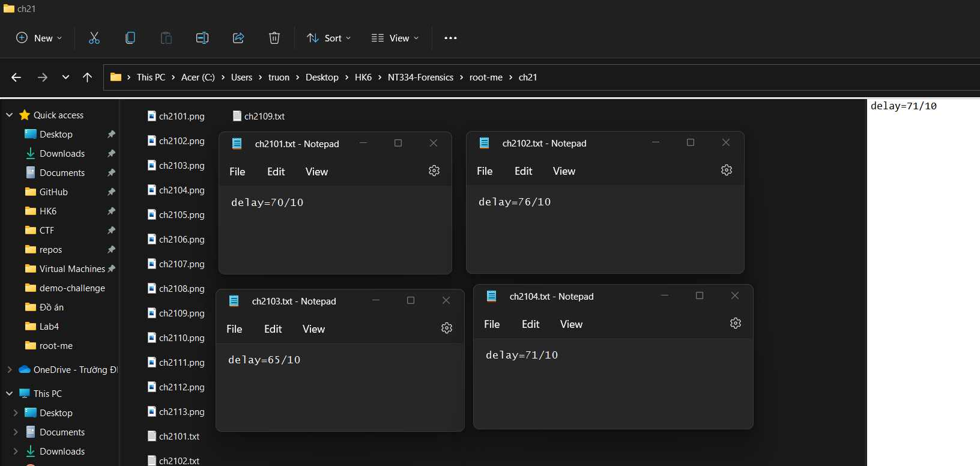Click the Share icon in toolbar

[238, 38]
